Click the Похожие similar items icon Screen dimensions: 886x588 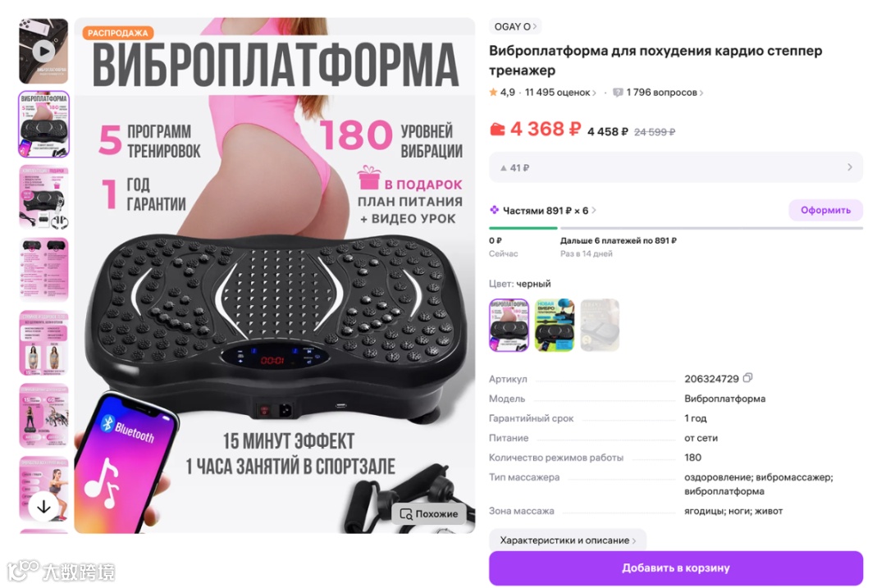tap(406, 514)
